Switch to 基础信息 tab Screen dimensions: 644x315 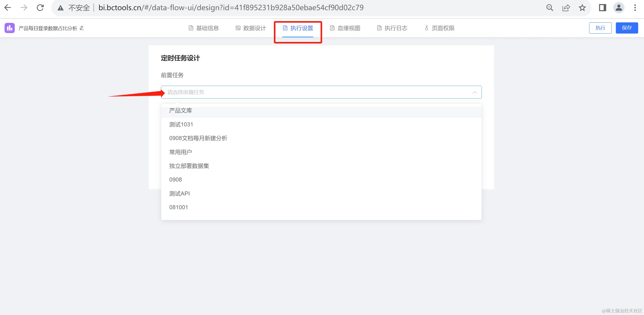(204, 28)
